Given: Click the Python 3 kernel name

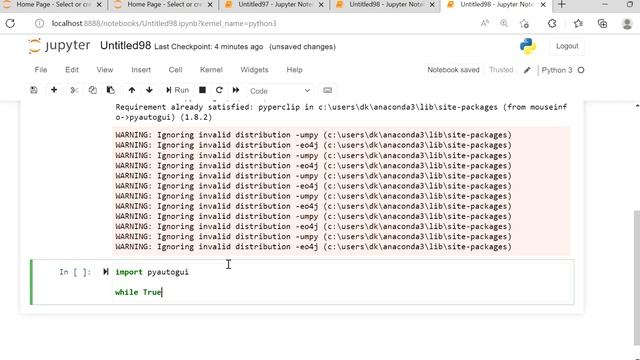Looking at the screenshot, I should pyautogui.click(x=557, y=70).
